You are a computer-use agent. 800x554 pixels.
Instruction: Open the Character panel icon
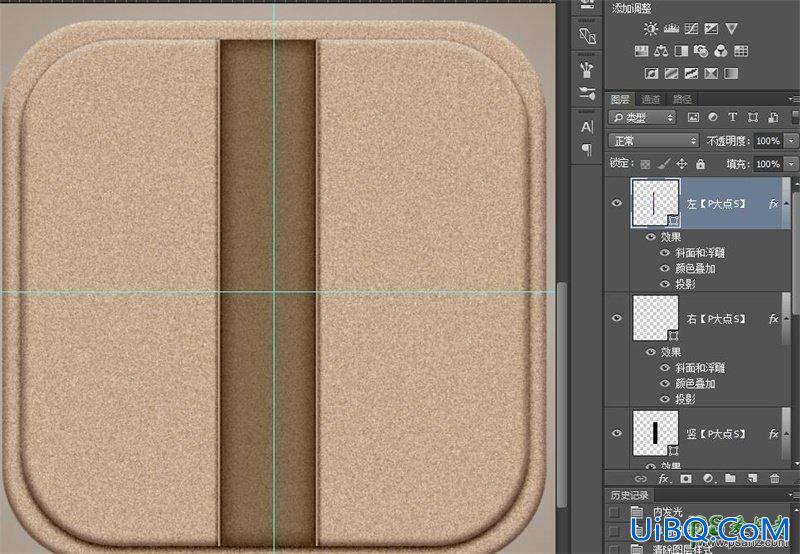pos(587,127)
